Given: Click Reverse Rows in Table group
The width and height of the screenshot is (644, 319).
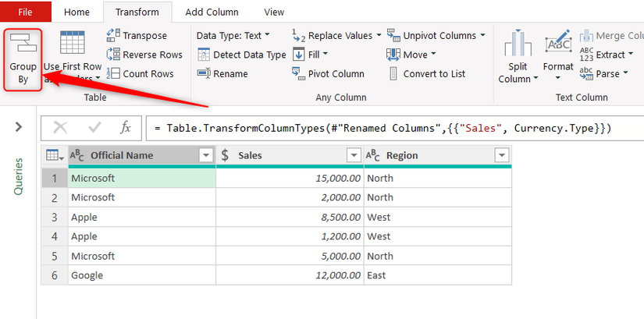Looking at the screenshot, I should click(x=144, y=55).
